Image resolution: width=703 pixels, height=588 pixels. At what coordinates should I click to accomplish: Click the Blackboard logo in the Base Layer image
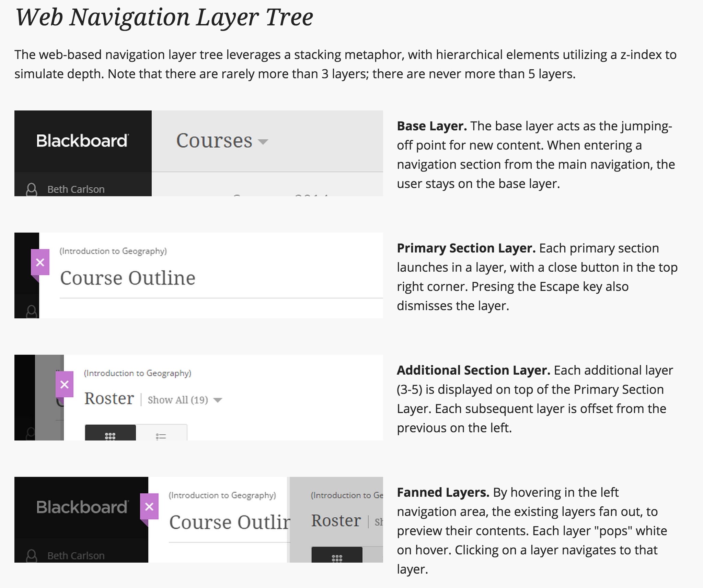point(82,141)
